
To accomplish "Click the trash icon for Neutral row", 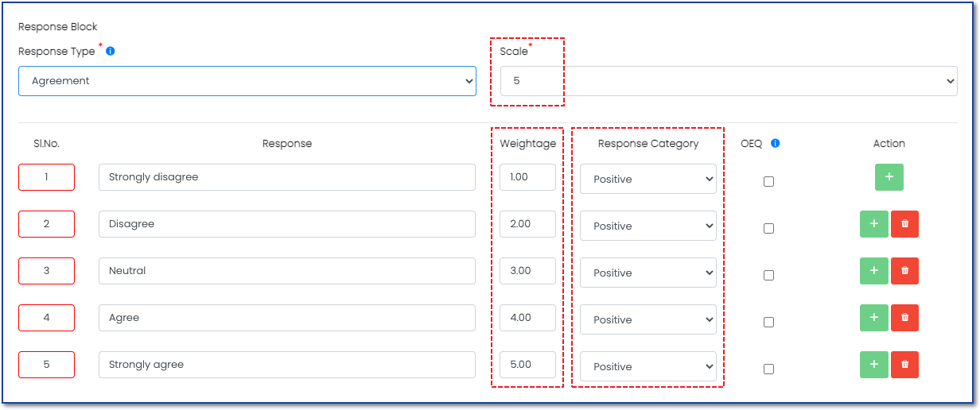I will tap(904, 271).
